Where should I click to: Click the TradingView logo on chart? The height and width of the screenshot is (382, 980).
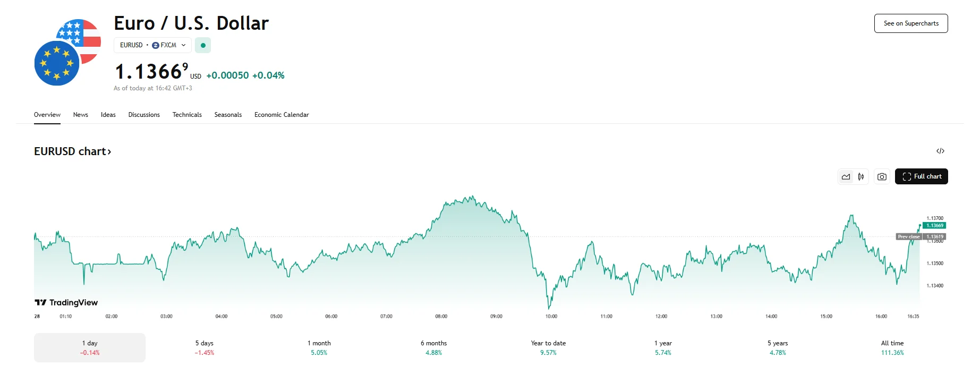click(x=66, y=303)
